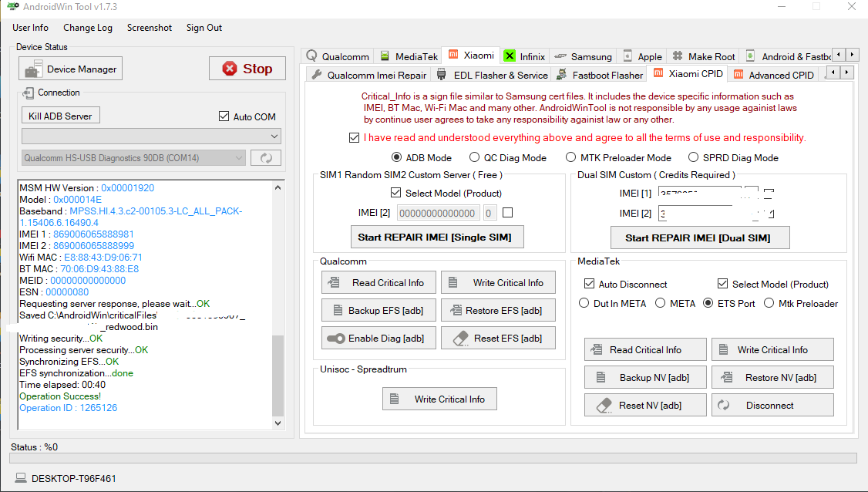Click MediaTek Disconnect button
The image size is (868, 492).
click(x=772, y=405)
